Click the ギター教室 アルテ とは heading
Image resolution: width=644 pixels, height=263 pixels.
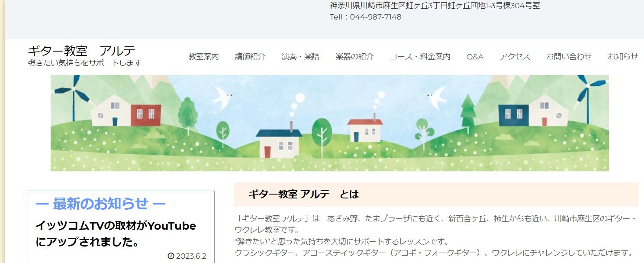point(304,195)
